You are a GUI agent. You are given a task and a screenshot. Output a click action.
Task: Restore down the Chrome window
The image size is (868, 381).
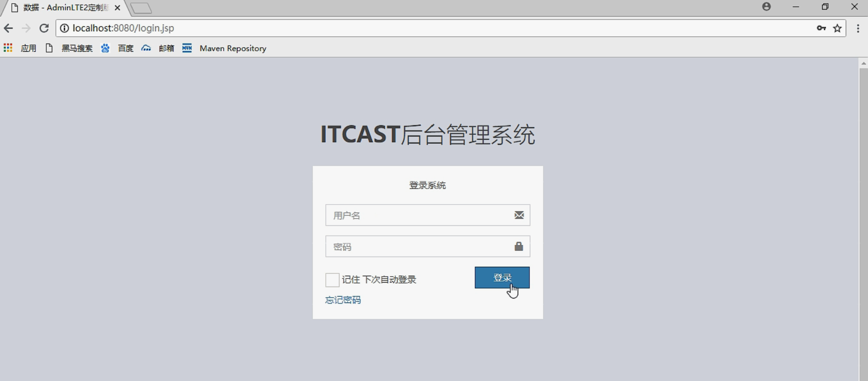pos(825,7)
